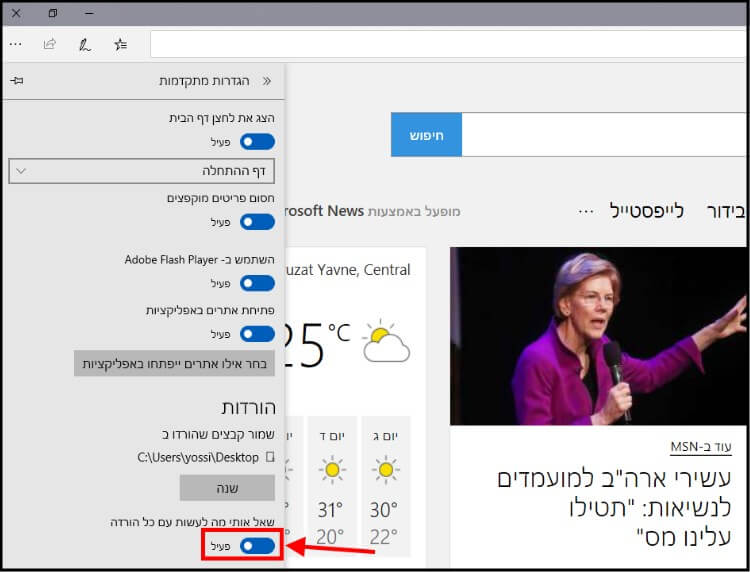
Task: Pin the advanced settings pane
Action: (x=17, y=80)
